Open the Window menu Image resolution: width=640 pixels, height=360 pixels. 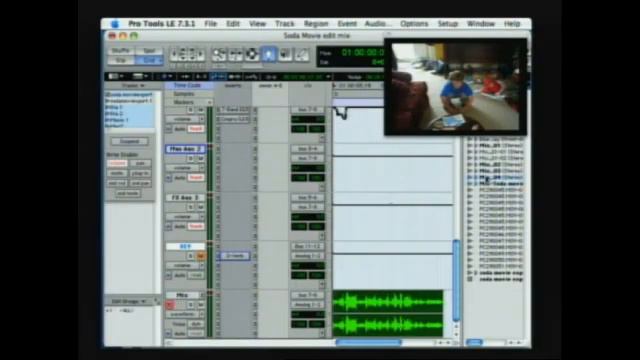tap(481, 24)
